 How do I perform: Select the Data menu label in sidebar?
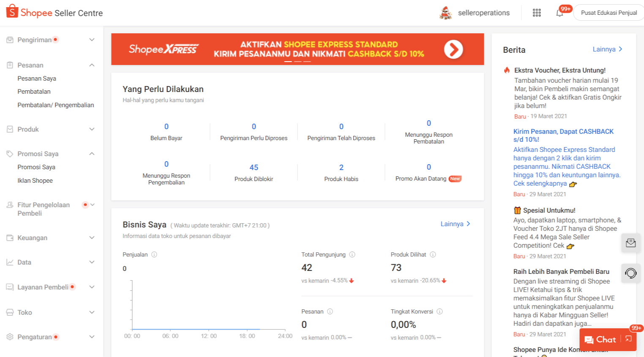(24, 262)
